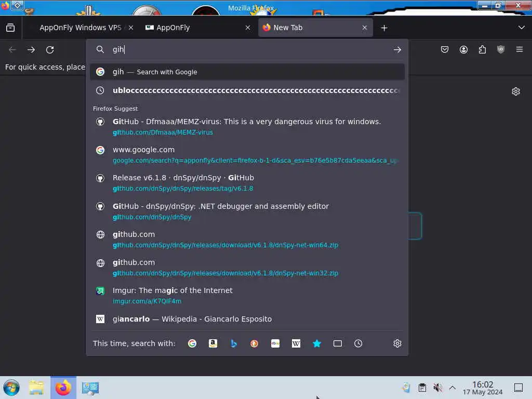
Task: Open GitHub Dfmaaa/MEMZ-virus suggestion
Action: click(x=247, y=127)
